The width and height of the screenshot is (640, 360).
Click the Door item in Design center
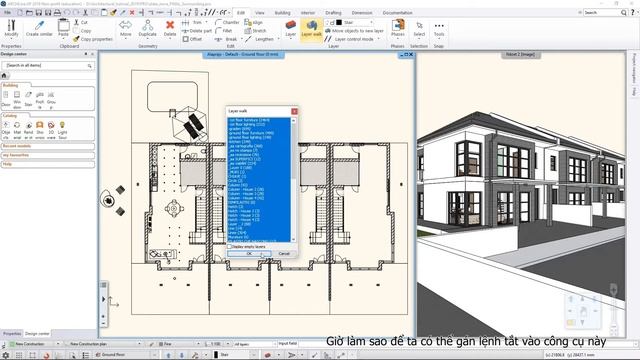pyautogui.click(x=6, y=99)
